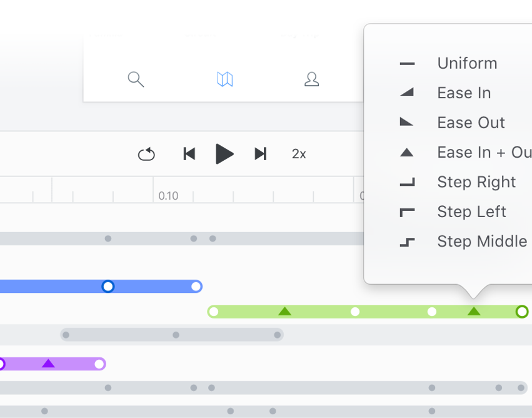Select the green easing triangle marker
Image resolution: width=532 pixels, height=418 pixels.
point(284,311)
